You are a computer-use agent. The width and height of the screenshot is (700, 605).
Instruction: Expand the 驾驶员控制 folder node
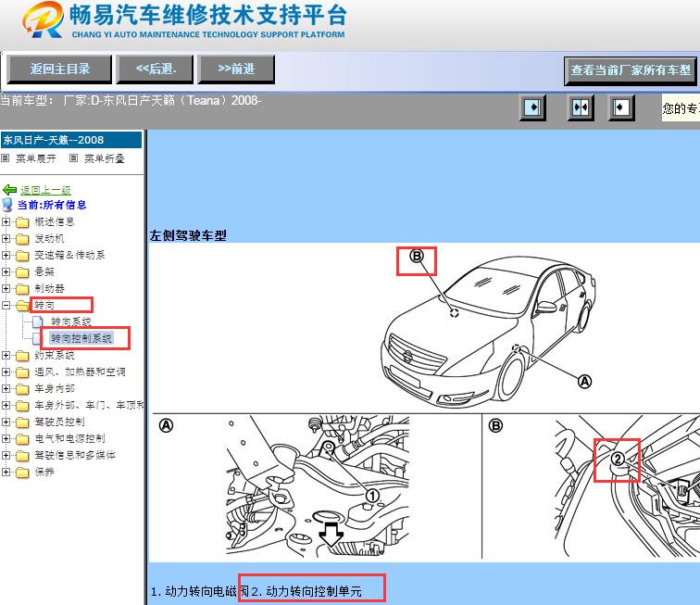(6, 422)
